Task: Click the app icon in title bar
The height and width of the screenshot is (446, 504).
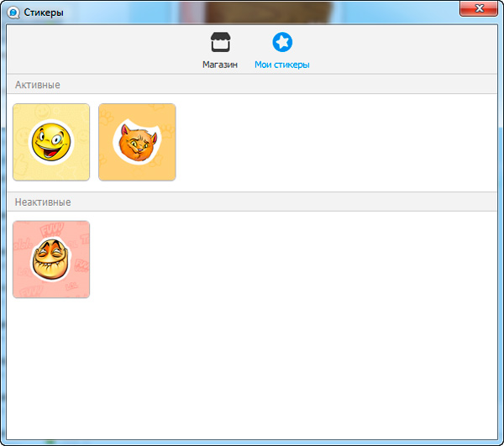Action: (13, 12)
